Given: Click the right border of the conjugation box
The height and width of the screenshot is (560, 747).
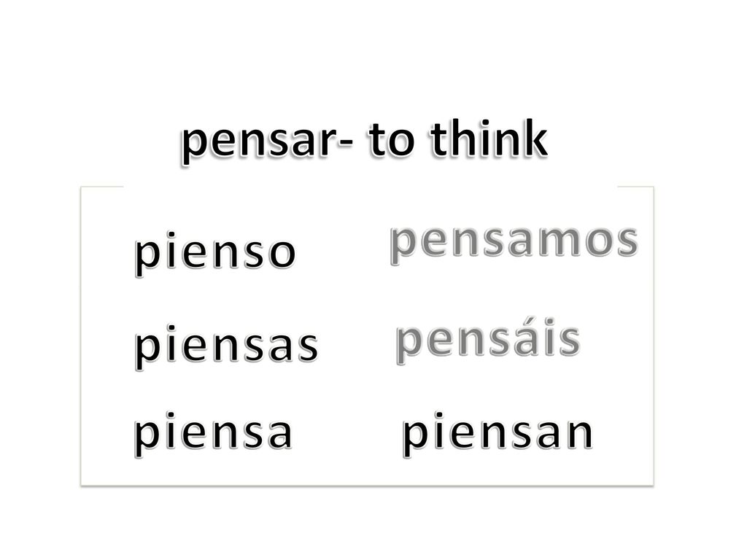Looking at the screenshot, I should [x=653, y=336].
